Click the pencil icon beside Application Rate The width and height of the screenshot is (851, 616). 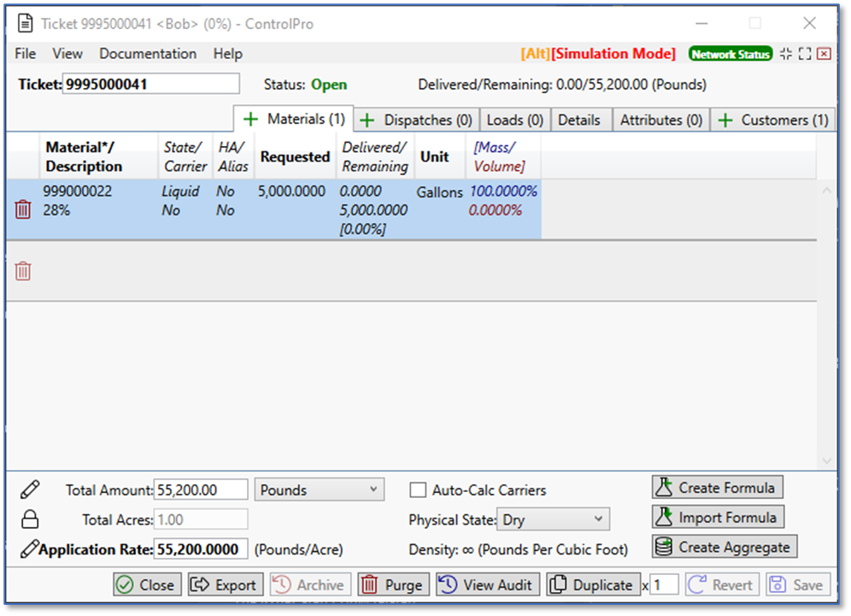coord(29,549)
